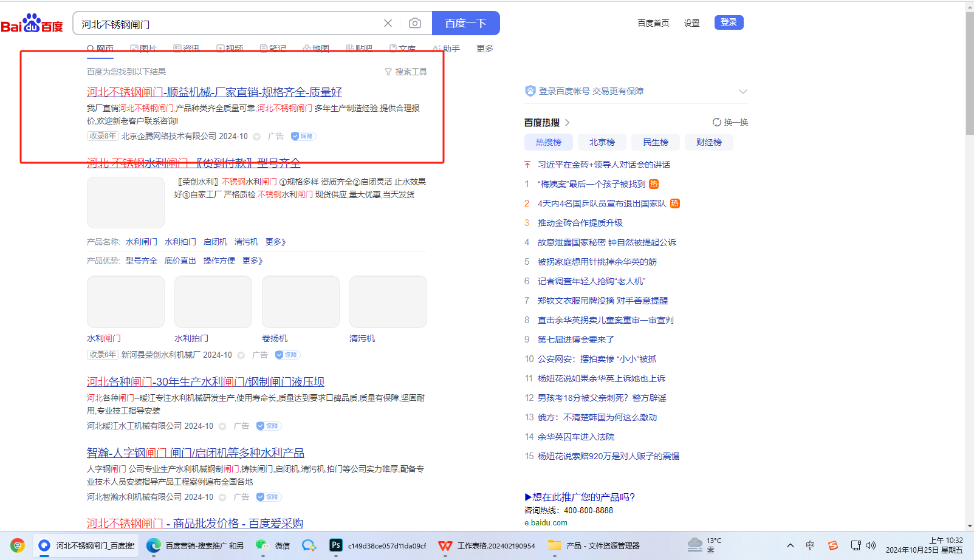
Task: Click the 登录 login button
Action: tap(729, 22)
